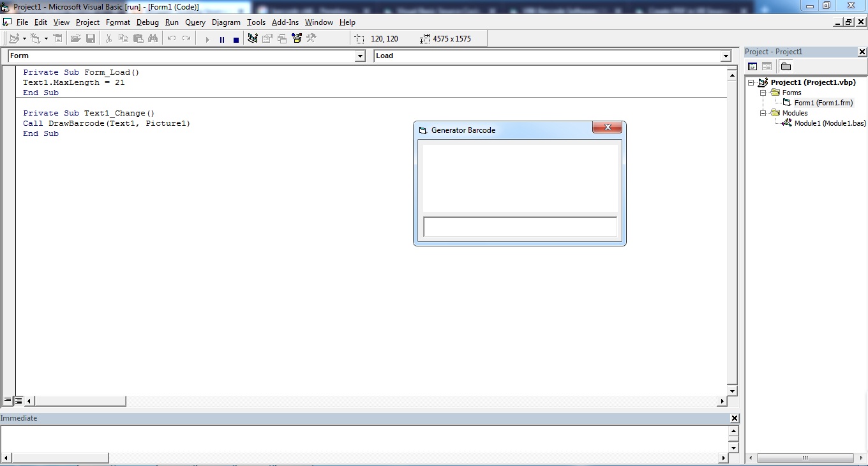Open the Properties Window toolbar icon

[x=267, y=38]
